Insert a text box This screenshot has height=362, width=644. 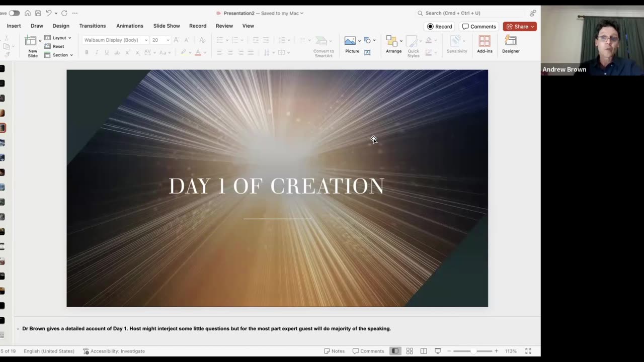click(x=367, y=52)
